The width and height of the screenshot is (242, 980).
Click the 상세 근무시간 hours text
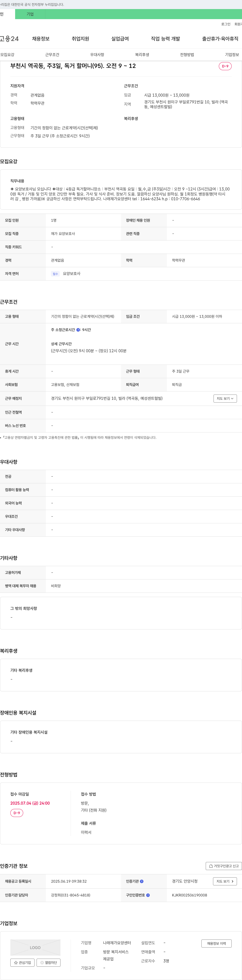tap(89, 351)
